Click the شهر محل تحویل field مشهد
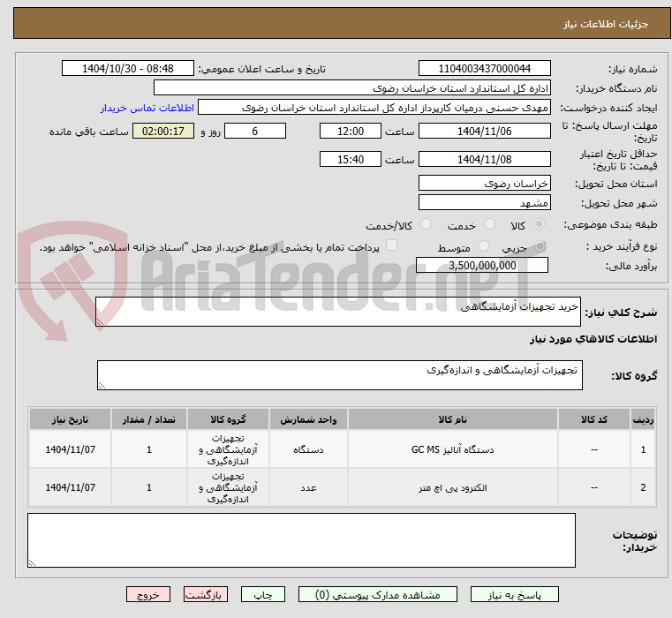The image size is (672, 618). point(484,203)
